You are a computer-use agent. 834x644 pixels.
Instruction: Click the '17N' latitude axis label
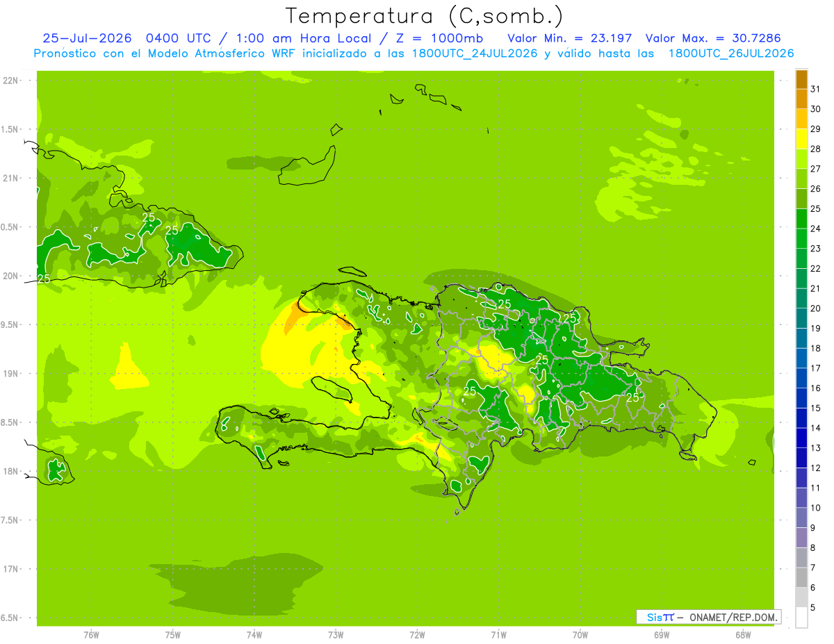11,569
